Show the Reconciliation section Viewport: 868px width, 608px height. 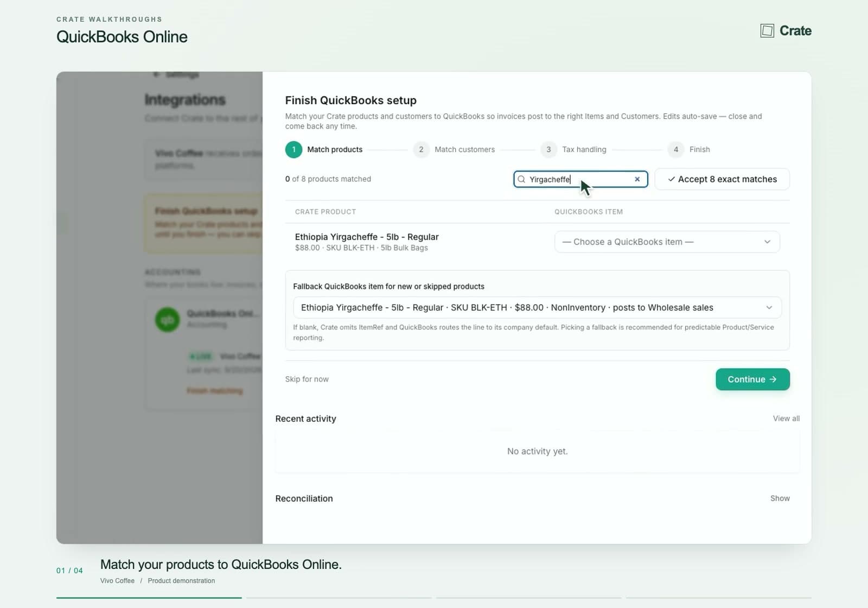(x=780, y=498)
